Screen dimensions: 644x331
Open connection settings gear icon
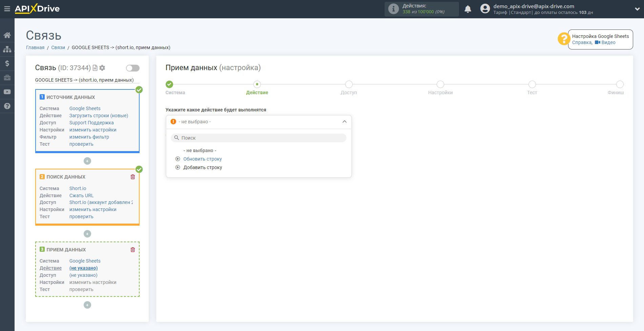pos(102,68)
